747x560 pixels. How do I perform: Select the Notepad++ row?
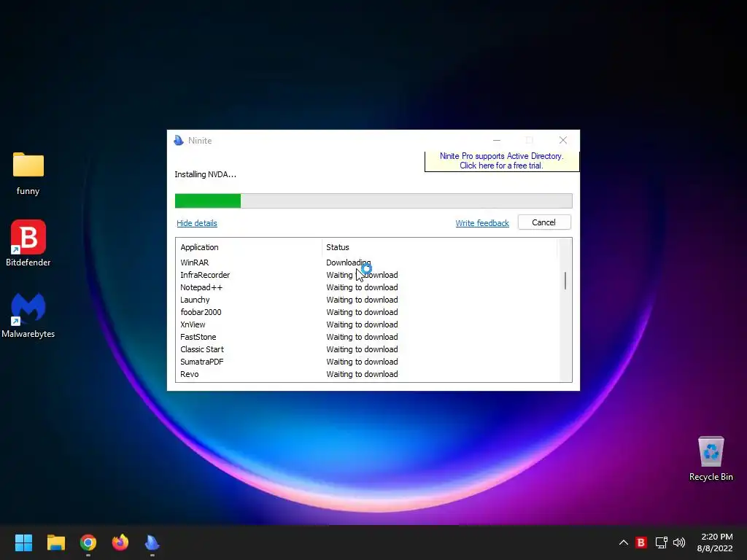pyautogui.click(x=366, y=287)
